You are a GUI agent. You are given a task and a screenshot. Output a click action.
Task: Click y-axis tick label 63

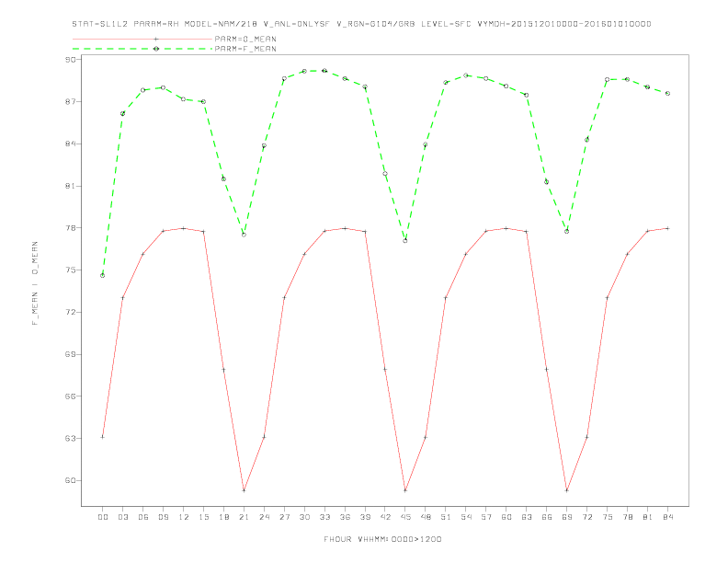click(71, 438)
